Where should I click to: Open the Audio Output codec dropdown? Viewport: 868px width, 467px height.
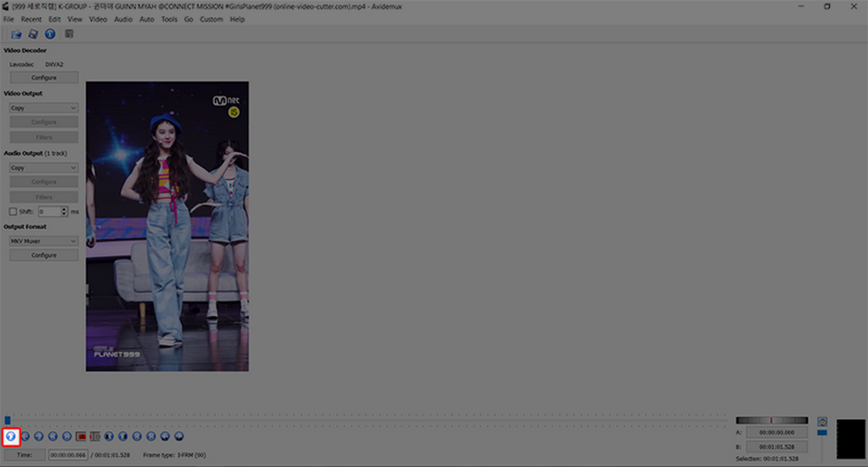(x=43, y=167)
